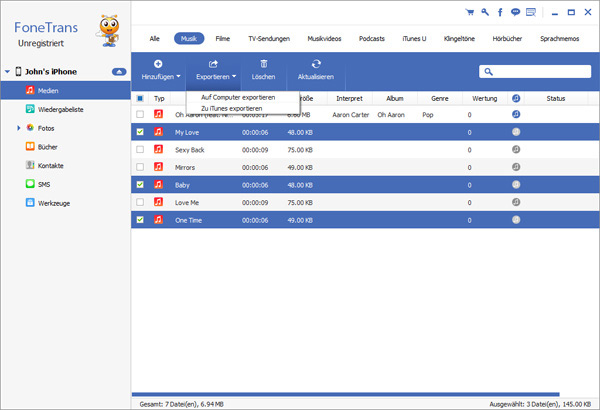This screenshot has height=410, width=600.
Task: Check the Love Me song checkbox
Action: (x=140, y=202)
